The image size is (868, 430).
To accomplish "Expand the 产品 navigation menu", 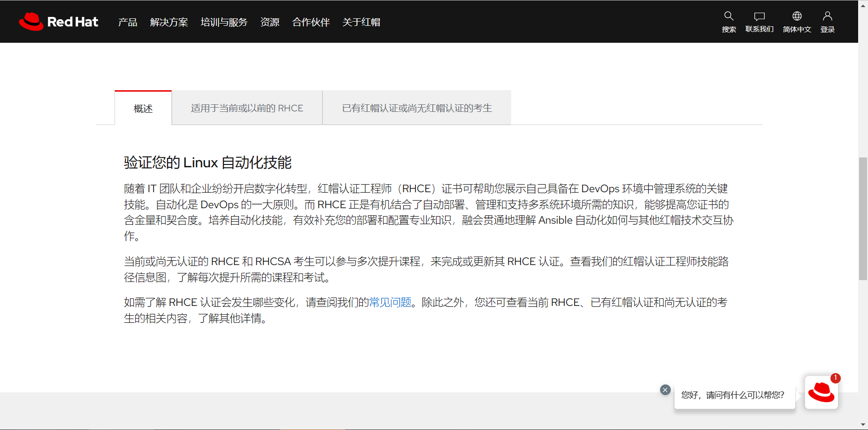I will [x=128, y=22].
